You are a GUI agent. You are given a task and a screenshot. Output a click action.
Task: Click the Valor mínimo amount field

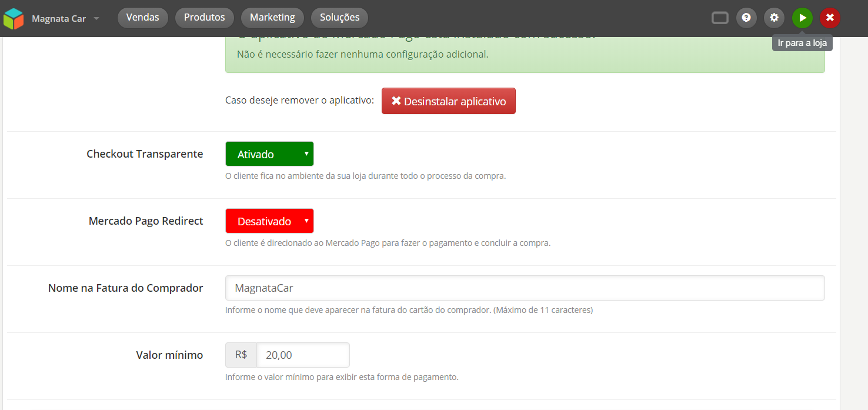tap(303, 355)
